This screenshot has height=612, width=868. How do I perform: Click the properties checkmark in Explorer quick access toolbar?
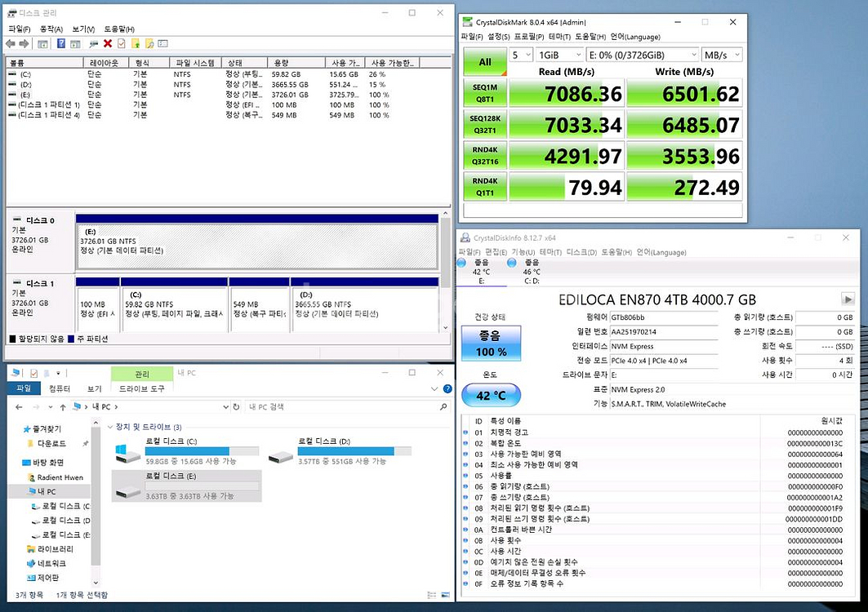pos(33,373)
